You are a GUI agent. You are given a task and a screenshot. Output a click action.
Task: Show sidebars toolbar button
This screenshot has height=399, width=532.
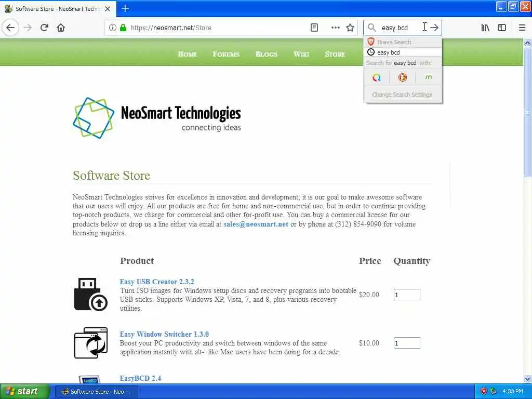(502, 28)
